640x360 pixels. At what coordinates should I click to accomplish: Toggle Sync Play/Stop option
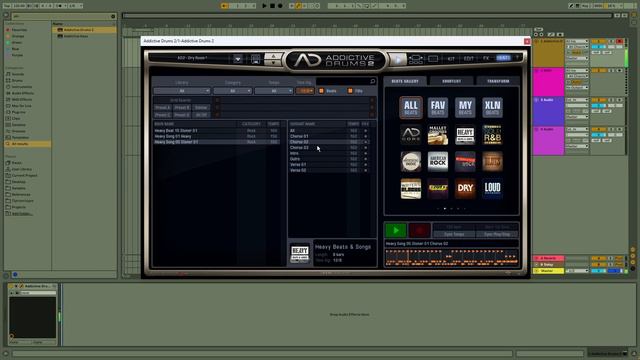497,234
